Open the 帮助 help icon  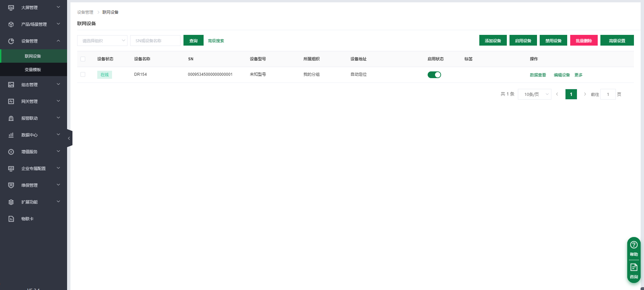634,245
